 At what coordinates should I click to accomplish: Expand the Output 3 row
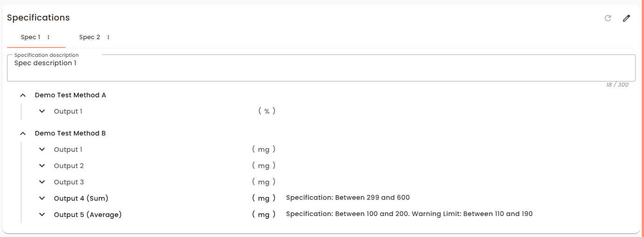point(42,182)
